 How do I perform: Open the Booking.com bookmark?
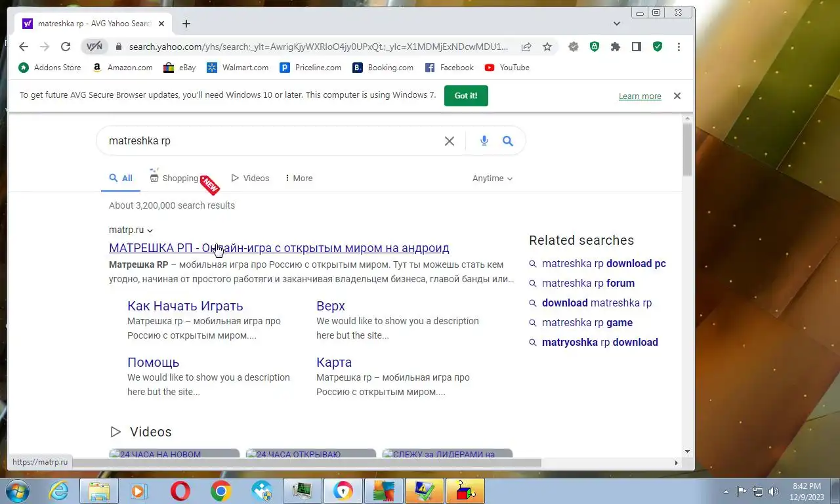click(x=383, y=68)
